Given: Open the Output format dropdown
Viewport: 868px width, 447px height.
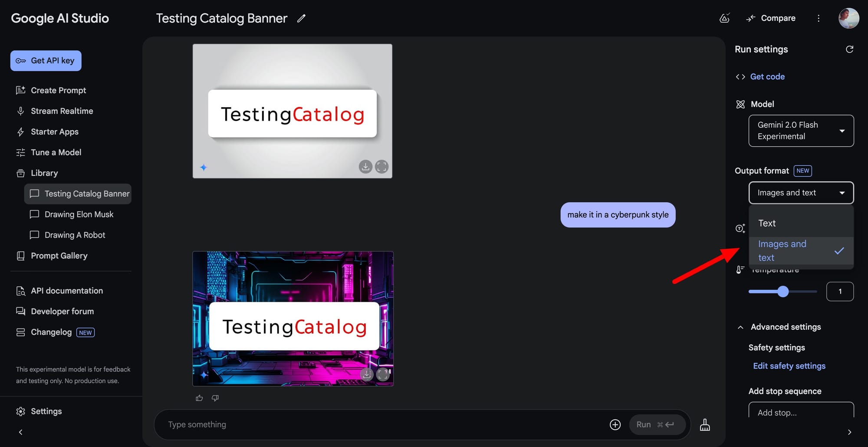Looking at the screenshot, I should [801, 192].
